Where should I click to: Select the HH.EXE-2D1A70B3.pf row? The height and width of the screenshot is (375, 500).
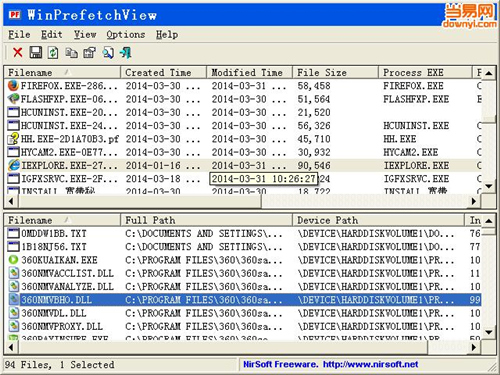coord(243,139)
